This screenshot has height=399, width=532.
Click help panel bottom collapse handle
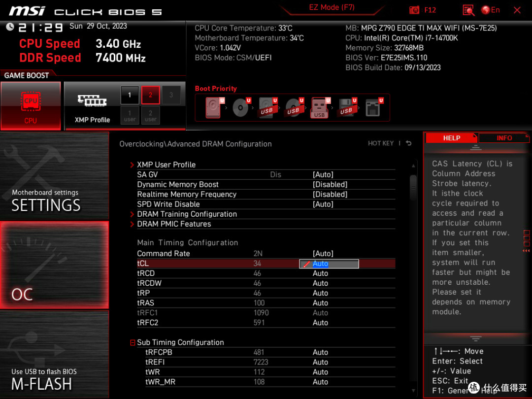click(x=476, y=338)
